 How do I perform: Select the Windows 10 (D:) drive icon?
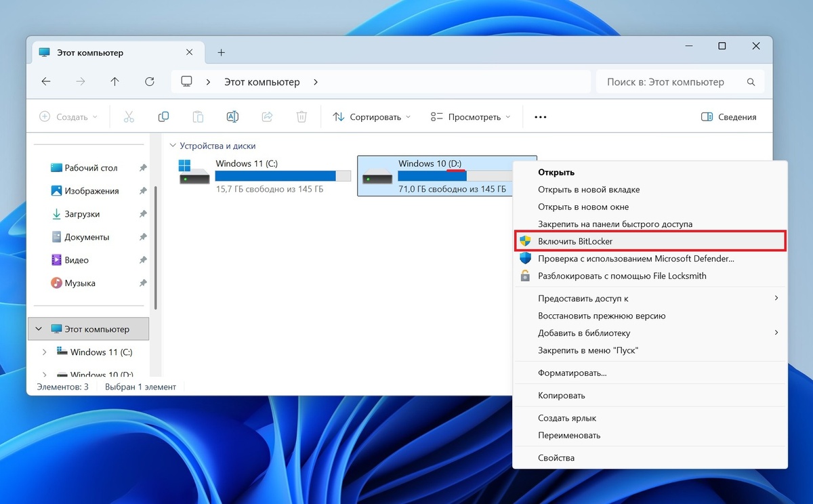click(x=377, y=177)
